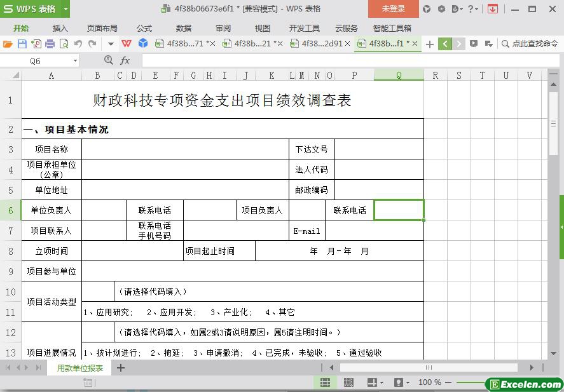The image size is (564, 392).
Task: Switch to the 公式 ribbon tab
Action: tap(144, 28)
